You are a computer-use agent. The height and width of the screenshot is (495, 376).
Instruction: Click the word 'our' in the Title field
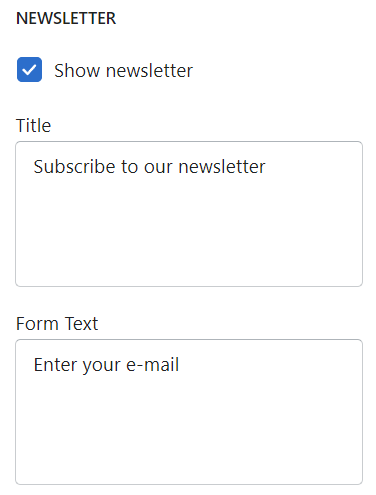pyautogui.click(x=158, y=167)
